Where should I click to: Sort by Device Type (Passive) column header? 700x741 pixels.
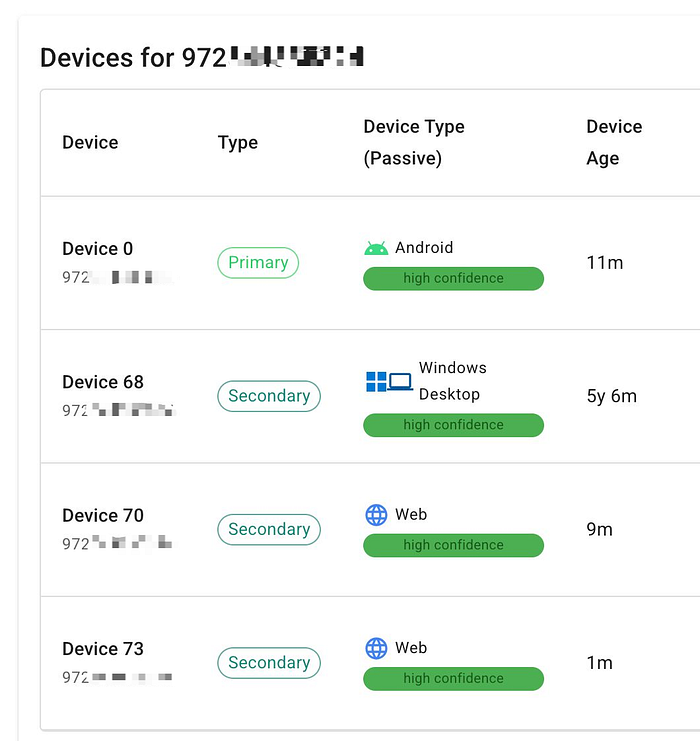414,142
